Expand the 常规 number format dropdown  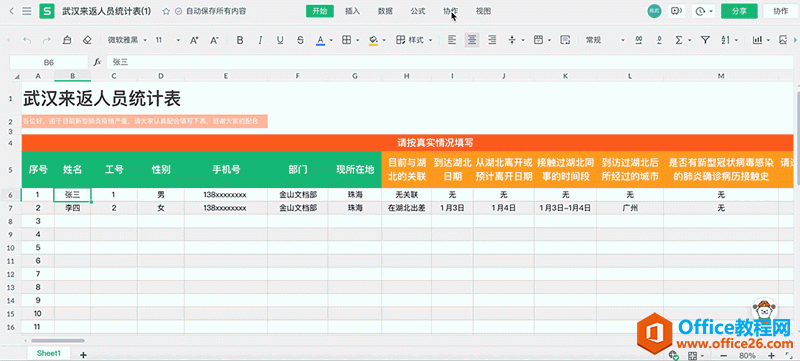(x=605, y=40)
